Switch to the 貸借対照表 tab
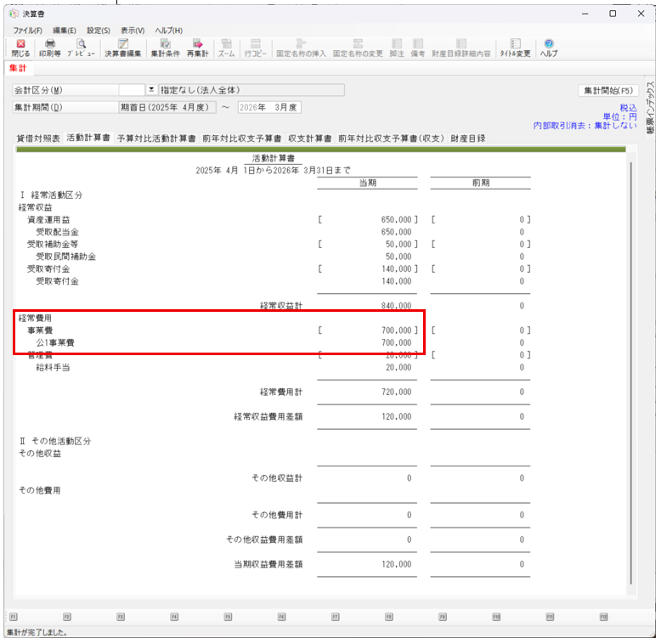 [x=38, y=138]
